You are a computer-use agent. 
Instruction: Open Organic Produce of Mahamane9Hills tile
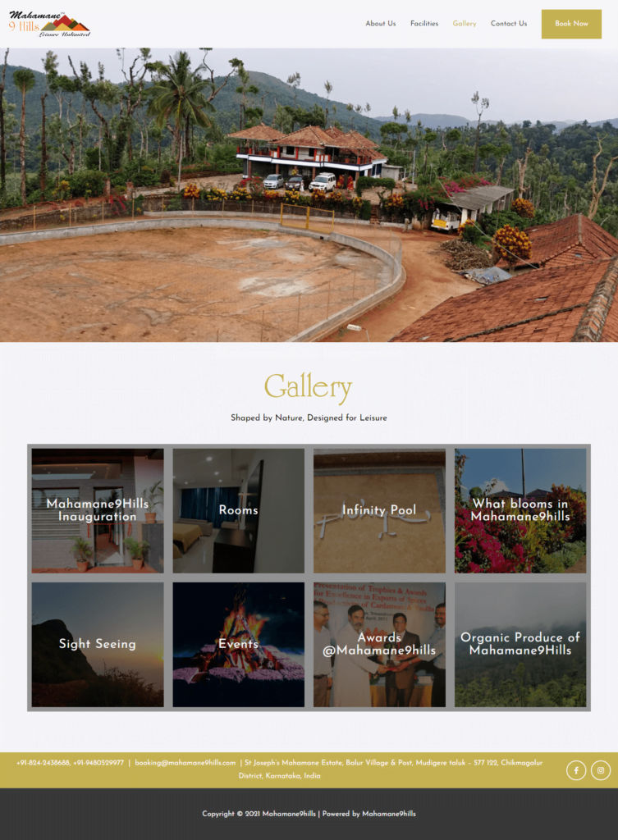(x=520, y=645)
